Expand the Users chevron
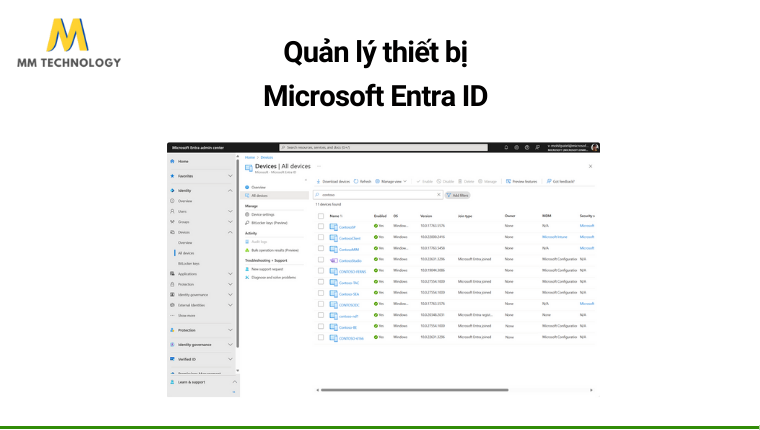The image size is (760, 430). (x=230, y=212)
